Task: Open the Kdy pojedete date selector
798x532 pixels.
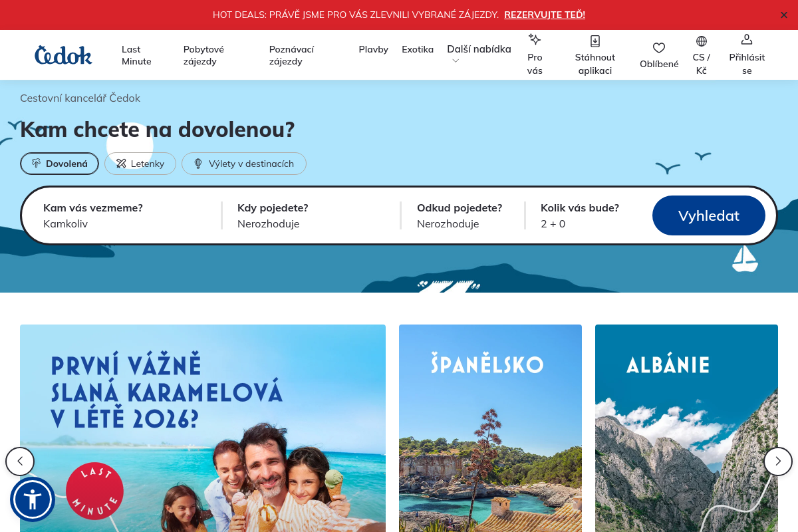Action: click(x=313, y=215)
